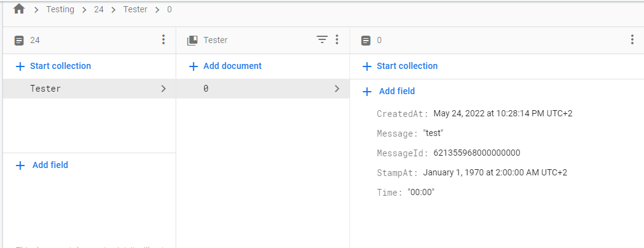This screenshot has height=248, width=644.
Task: Click the collection icon beside Tester header
Action: (x=192, y=41)
